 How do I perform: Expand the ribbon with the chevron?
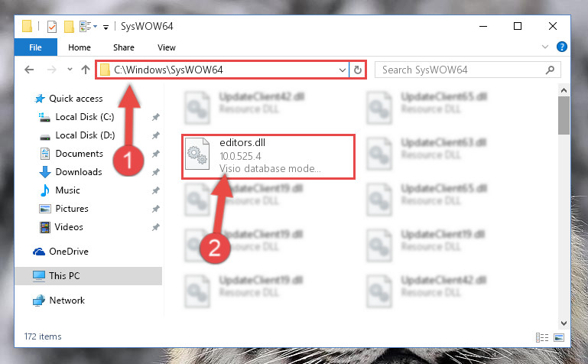pyautogui.click(x=545, y=47)
